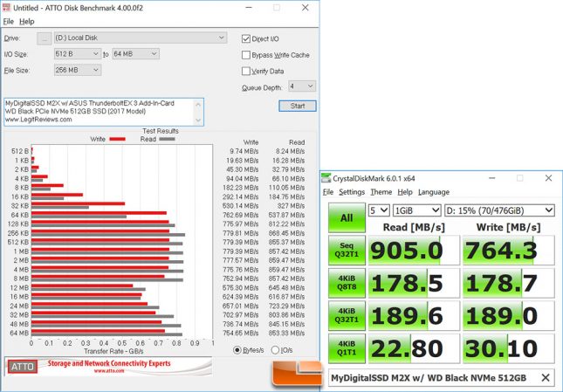Click the www.atto.com banner link

coord(109,371)
